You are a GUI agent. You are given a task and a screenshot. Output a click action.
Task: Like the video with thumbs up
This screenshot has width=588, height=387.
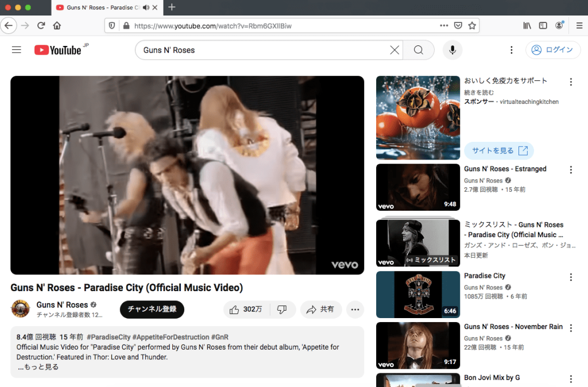pos(246,309)
